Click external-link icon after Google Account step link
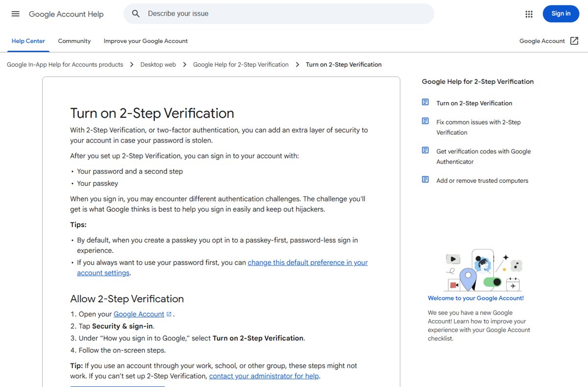 point(169,314)
